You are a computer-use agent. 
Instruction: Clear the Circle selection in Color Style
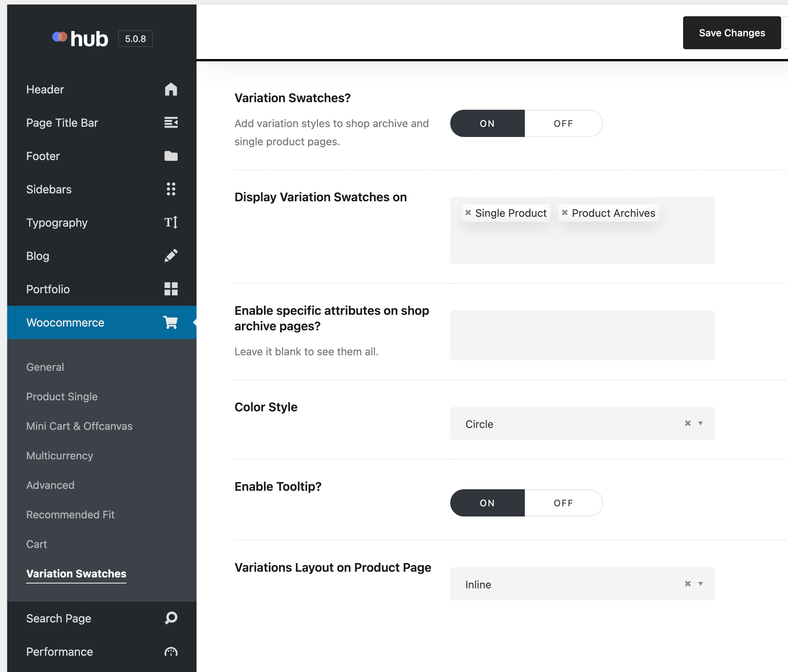tap(688, 423)
